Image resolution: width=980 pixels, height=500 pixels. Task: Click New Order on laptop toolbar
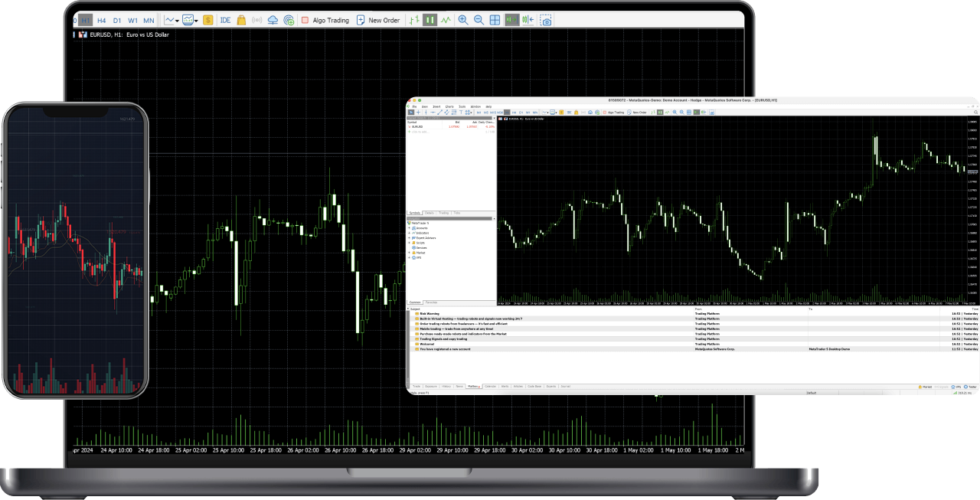click(378, 20)
